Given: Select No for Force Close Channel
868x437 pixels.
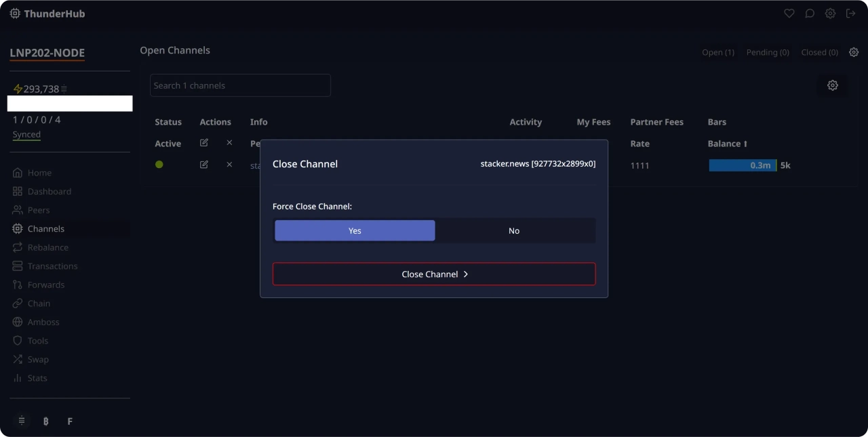Looking at the screenshot, I should click(514, 230).
